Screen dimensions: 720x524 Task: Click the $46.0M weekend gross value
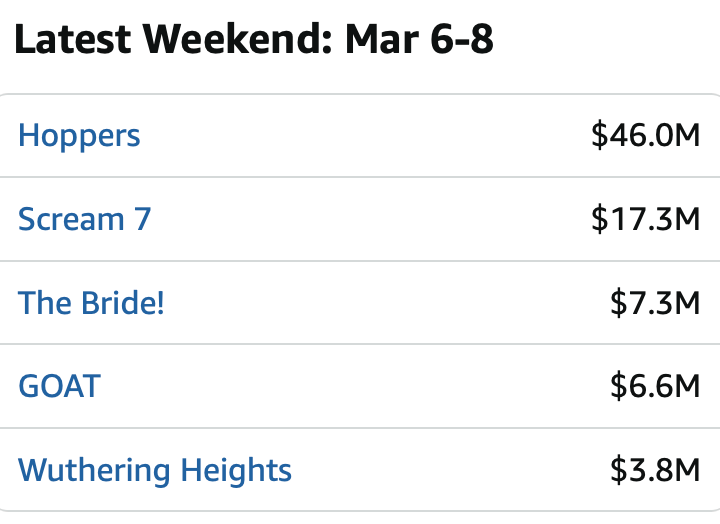click(x=646, y=135)
